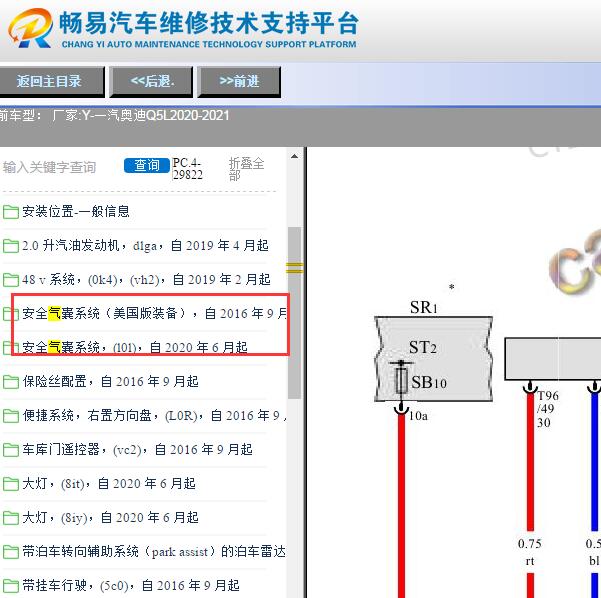Screen dimensions: 601x598
Task: Select 2.0 升汽油发动机, dlga entry
Action: pyautogui.click(x=145, y=245)
